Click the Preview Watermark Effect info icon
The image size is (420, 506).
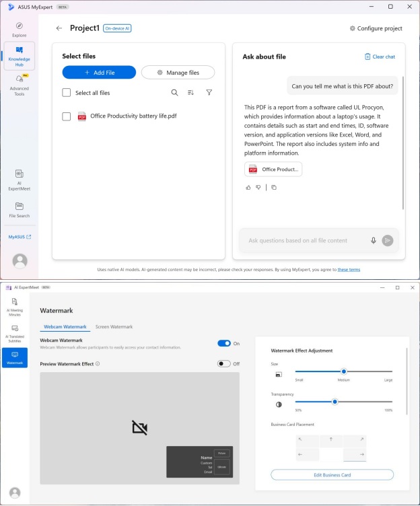(98, 363)
